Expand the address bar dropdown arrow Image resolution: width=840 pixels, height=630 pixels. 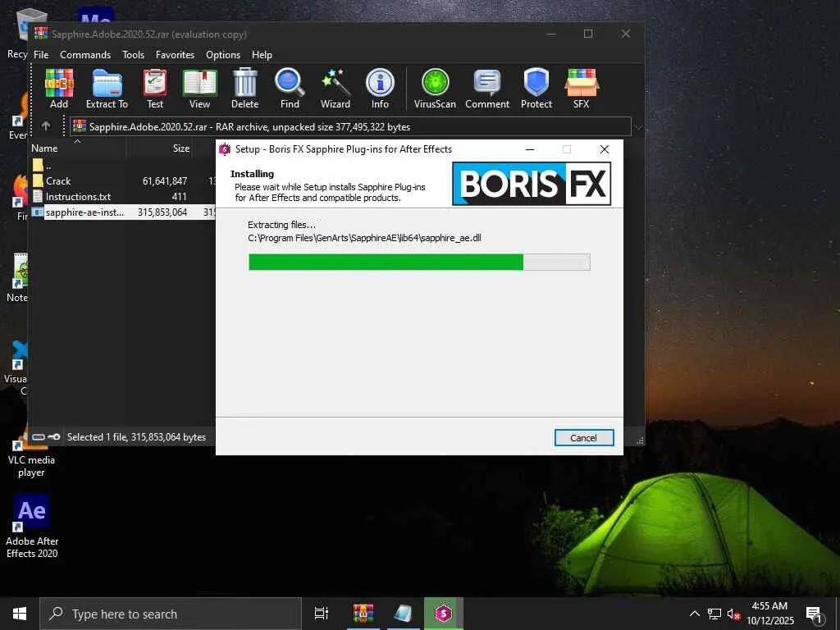pos(637,127)
